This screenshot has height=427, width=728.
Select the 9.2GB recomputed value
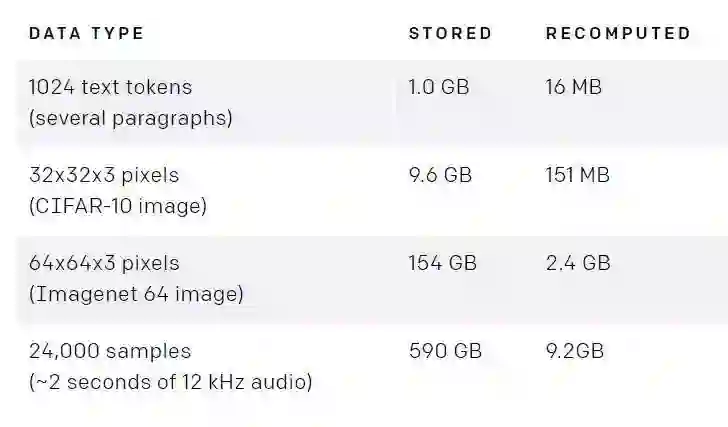[575, 351]
